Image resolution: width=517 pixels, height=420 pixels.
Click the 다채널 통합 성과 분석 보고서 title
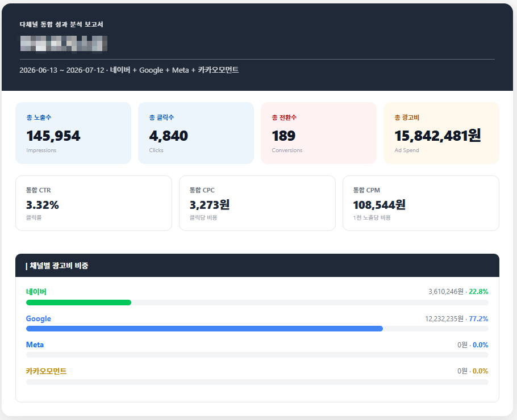61,24
